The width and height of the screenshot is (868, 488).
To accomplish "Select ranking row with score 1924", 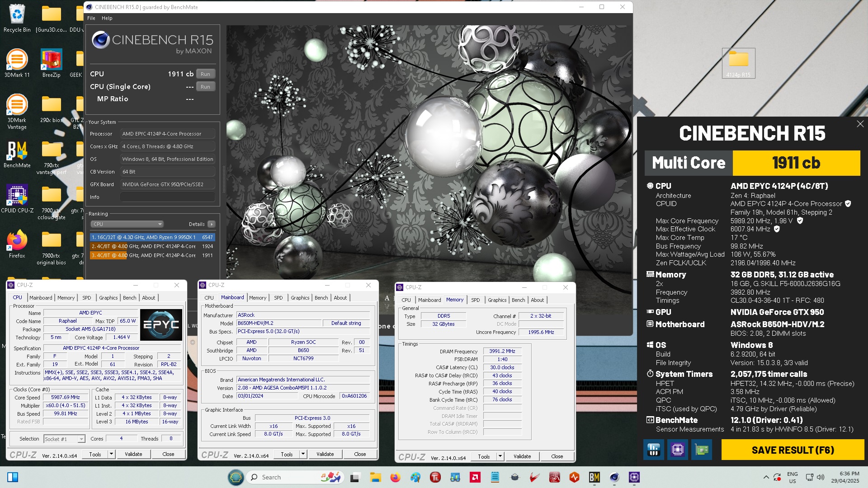I will (152, 246).
